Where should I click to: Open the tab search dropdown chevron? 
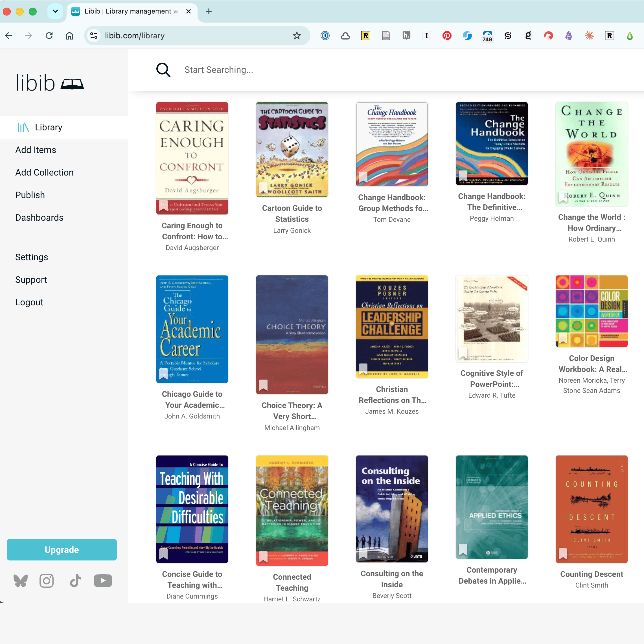pos(55,11)
